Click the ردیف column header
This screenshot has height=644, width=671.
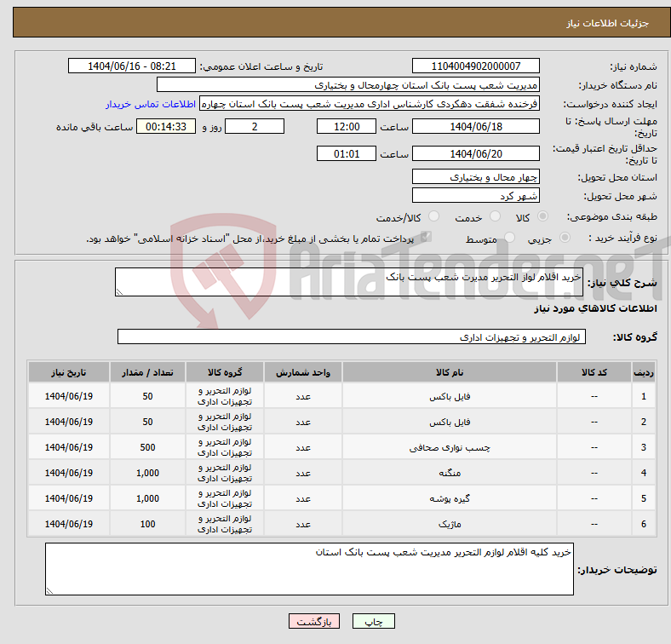(643, 372)
